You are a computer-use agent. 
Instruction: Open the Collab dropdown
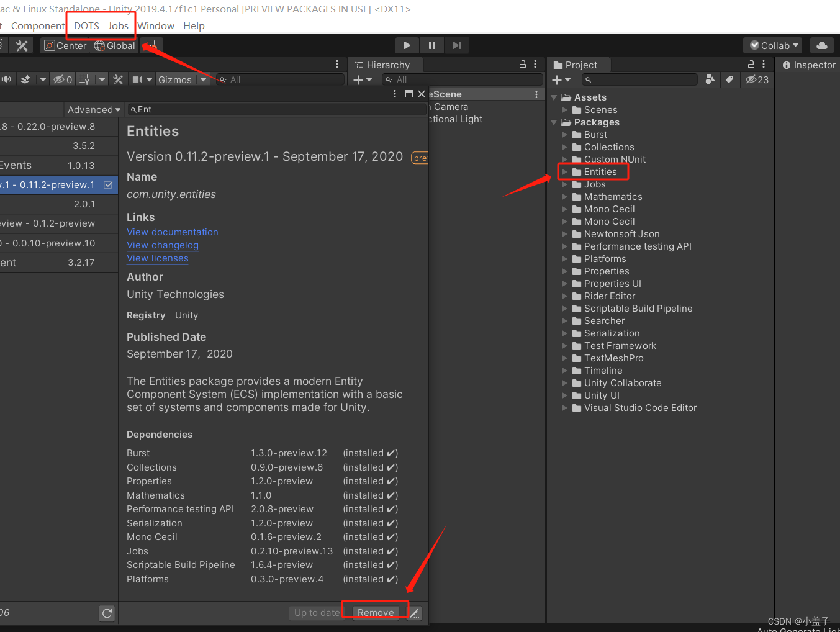773,45
